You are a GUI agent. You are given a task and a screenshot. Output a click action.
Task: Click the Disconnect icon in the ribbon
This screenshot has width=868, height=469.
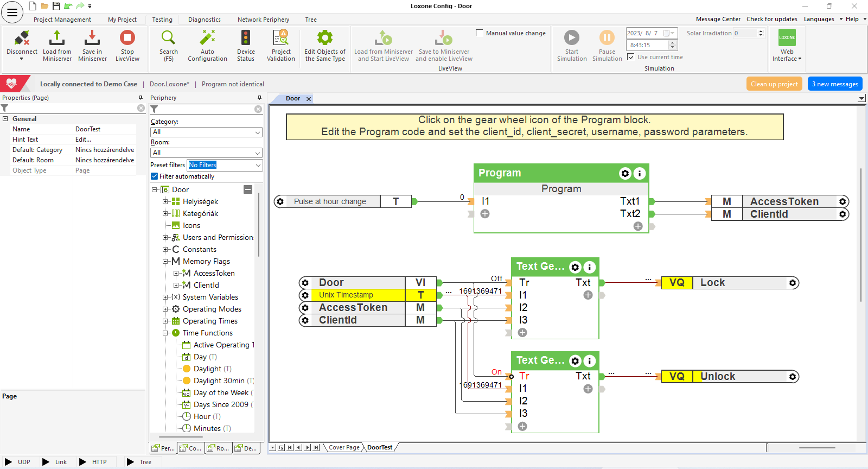pos(22,39)
